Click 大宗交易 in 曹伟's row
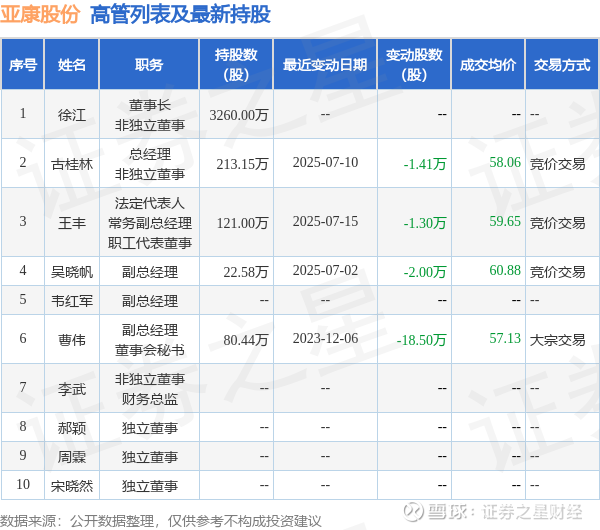The height and width of the screenshot is (530, 600). tap(558, 340)
